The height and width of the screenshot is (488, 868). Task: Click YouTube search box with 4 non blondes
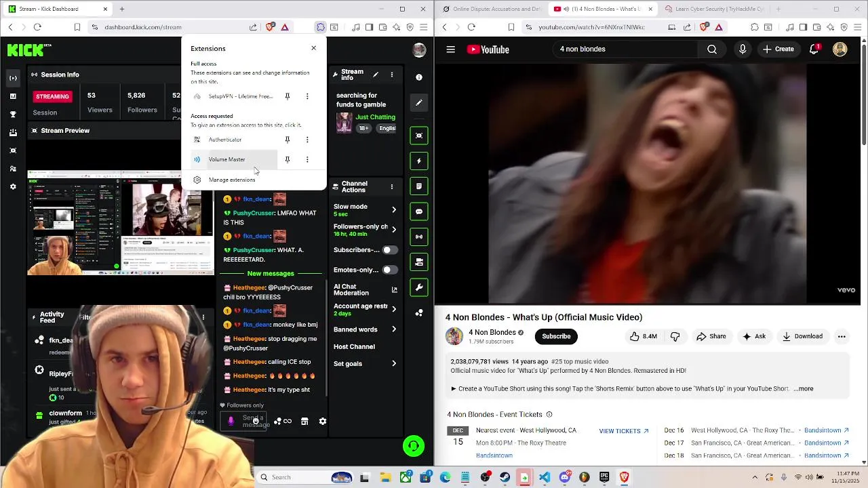tap(625, 49)
